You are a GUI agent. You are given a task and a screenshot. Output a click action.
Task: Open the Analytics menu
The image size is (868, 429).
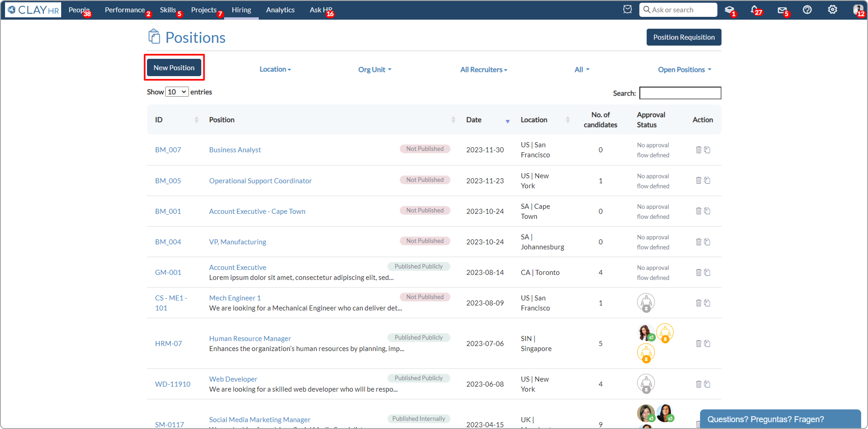point(280,10)
